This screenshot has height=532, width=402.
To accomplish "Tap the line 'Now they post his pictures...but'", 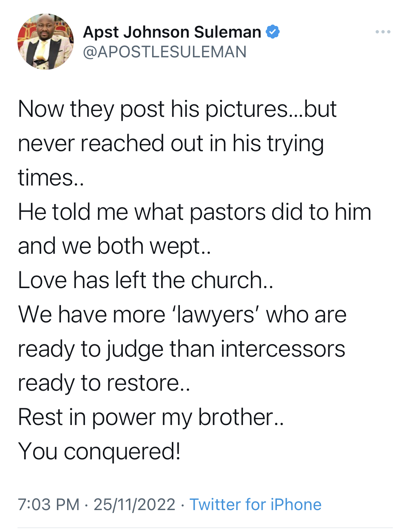I will [x=177, y=109].
